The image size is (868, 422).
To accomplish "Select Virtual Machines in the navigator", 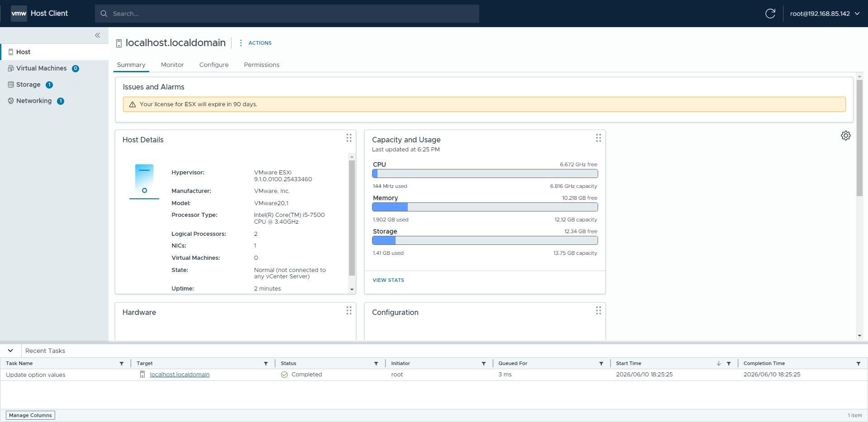I will point(54,68).
